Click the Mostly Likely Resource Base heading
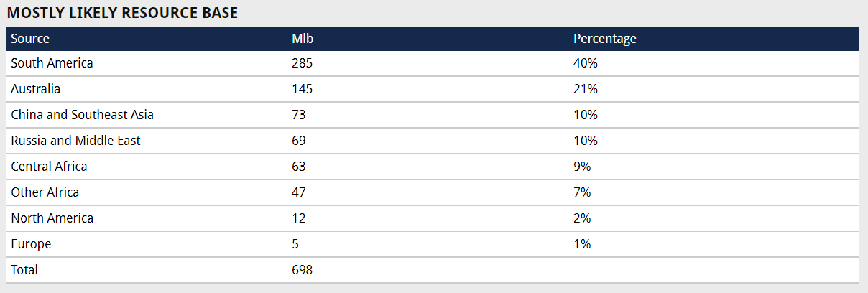Image resolution: width=868 pixels, height=293 pixels. pos(122,13)
